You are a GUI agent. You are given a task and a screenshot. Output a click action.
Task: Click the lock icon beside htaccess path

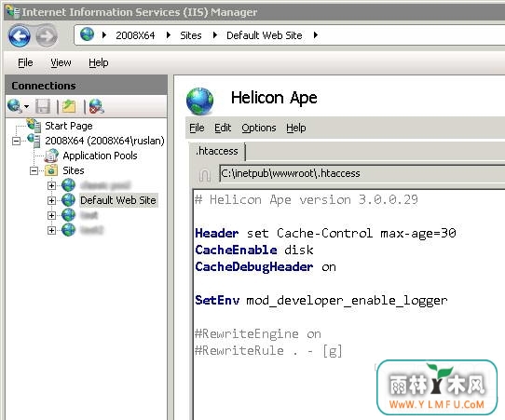(x=204, y=175)
